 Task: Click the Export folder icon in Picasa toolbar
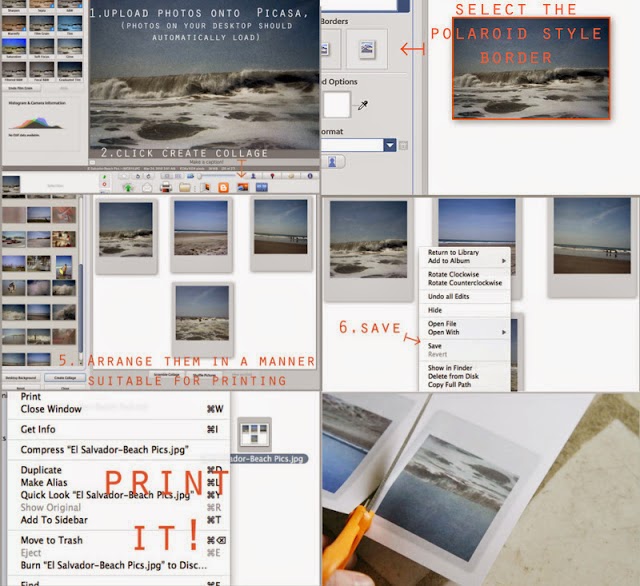184,188
